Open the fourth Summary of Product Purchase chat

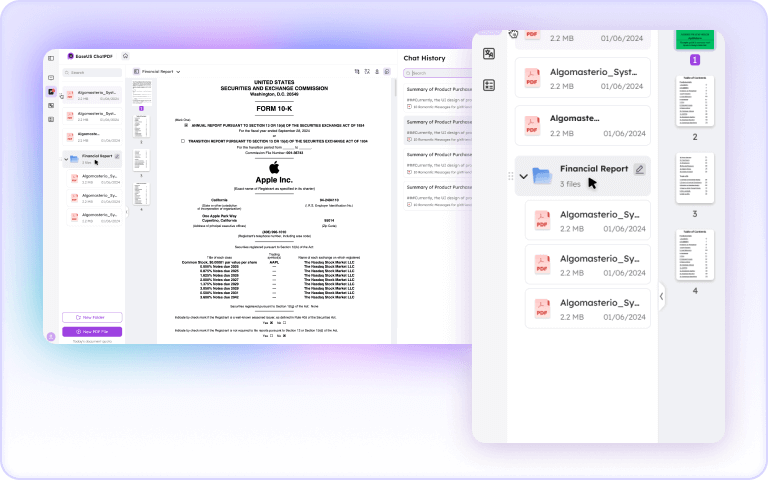[x=438, y=195]
